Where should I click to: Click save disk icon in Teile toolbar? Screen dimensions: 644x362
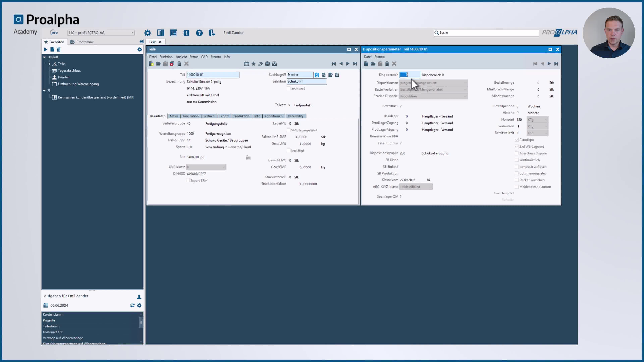(165, 64)
